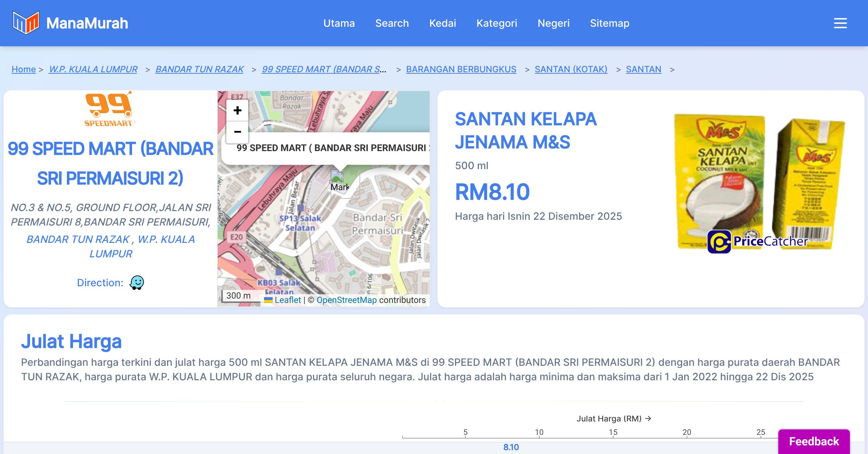Open the Negeri navigation item
Image resolution: width=868 pixels, height=454 pixels.
click(553, 23)
